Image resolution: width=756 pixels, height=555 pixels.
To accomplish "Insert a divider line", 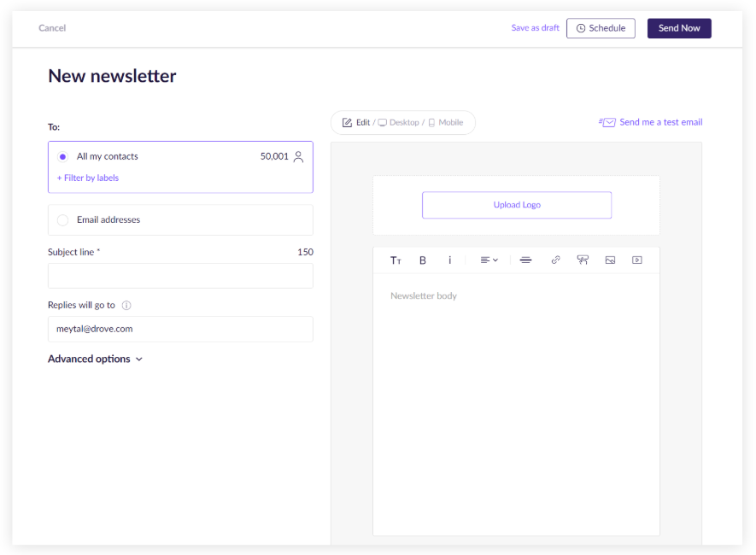I will 525,260.
